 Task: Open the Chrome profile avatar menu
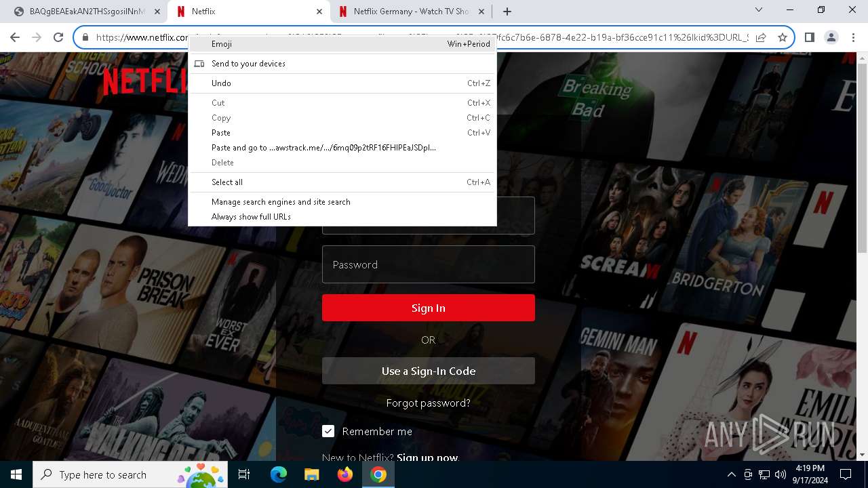[x=831, y=38]
